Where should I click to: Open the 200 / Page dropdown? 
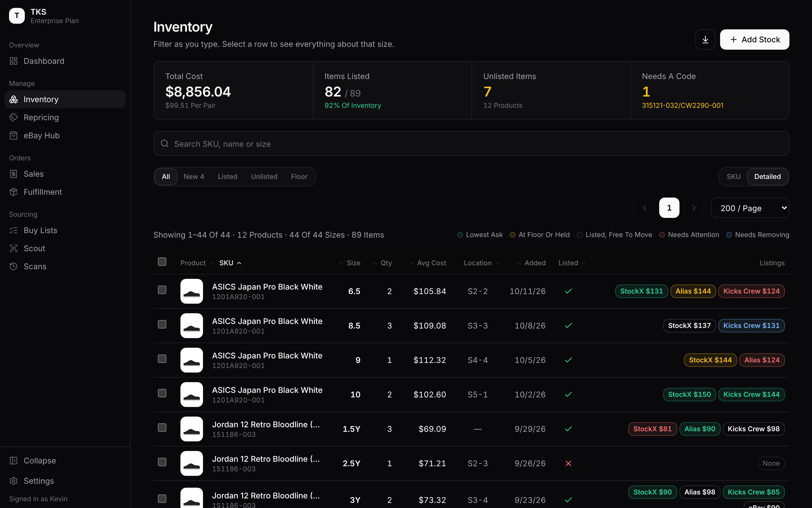[x=750, y=208]
